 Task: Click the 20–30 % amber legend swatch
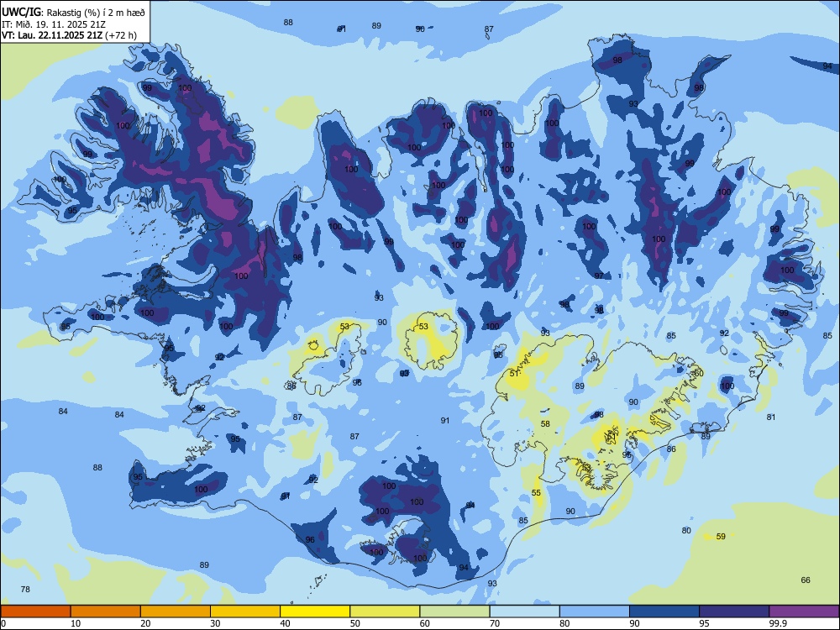point(176,612)
